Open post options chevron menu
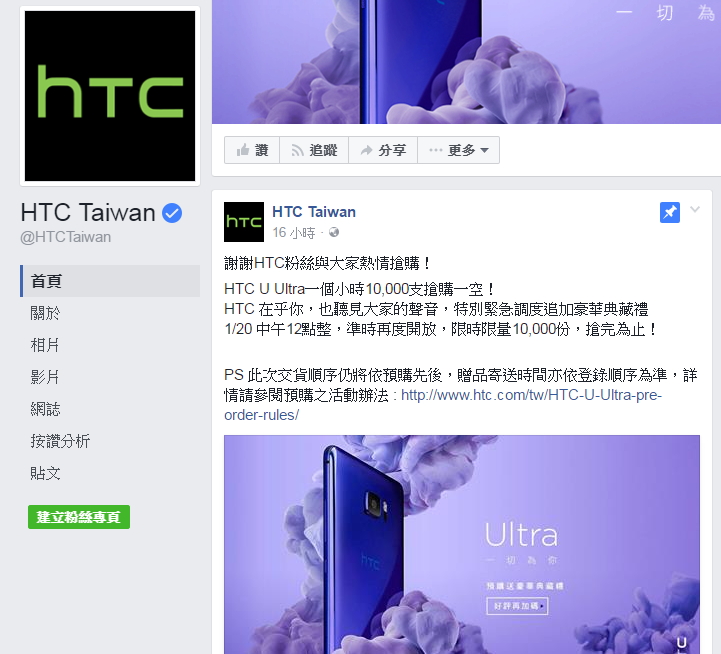721x654 pixels. tap(695, 210)
